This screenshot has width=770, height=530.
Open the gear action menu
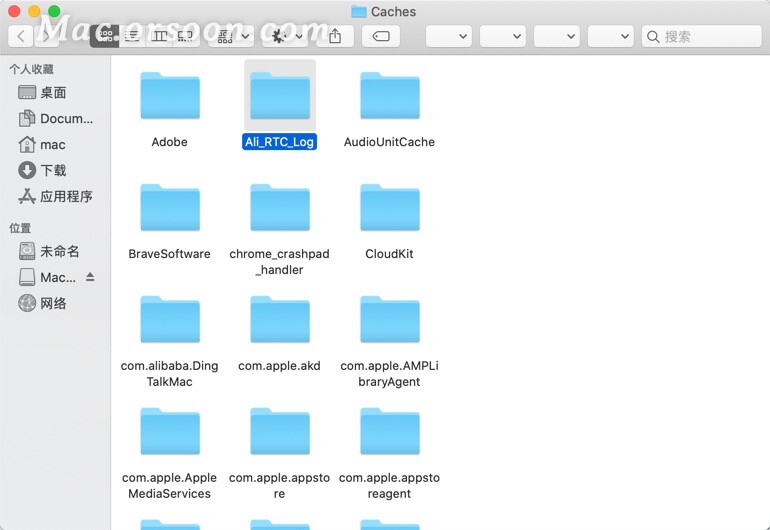tap(287, 36)
